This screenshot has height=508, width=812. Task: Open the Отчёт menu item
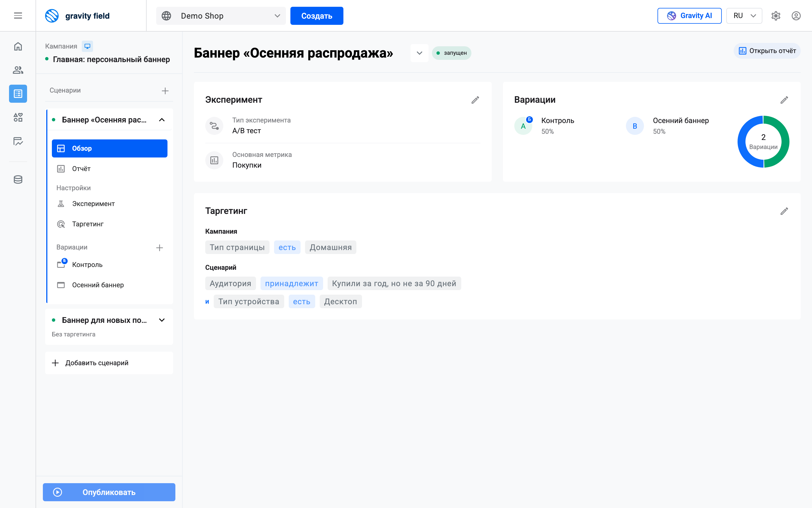[x=109, y=169]
